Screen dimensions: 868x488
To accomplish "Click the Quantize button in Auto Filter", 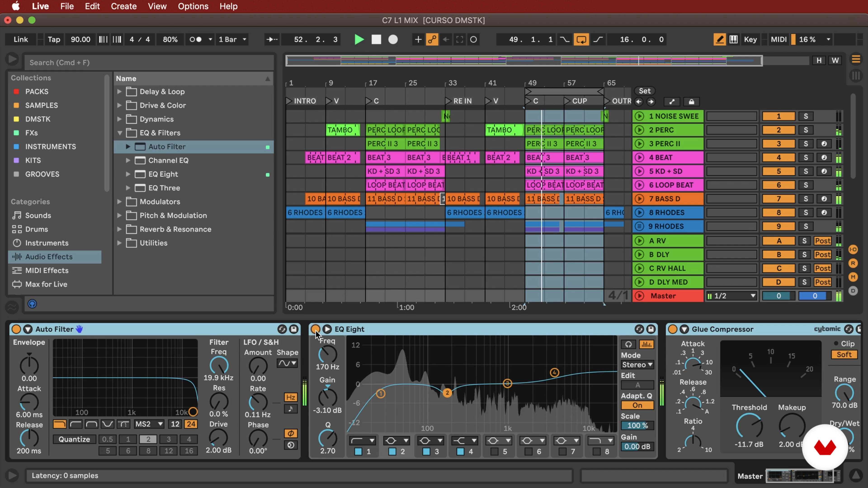I will [74, 439].
